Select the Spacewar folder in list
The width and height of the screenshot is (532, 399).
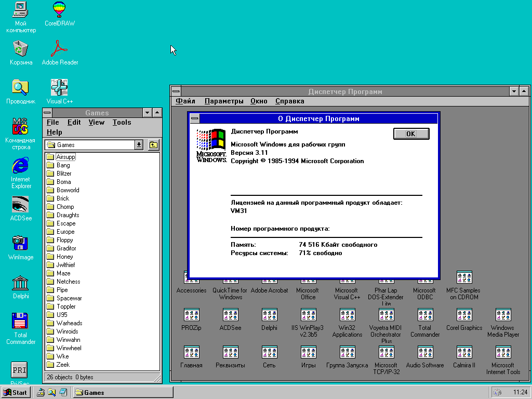click(69, 298)
